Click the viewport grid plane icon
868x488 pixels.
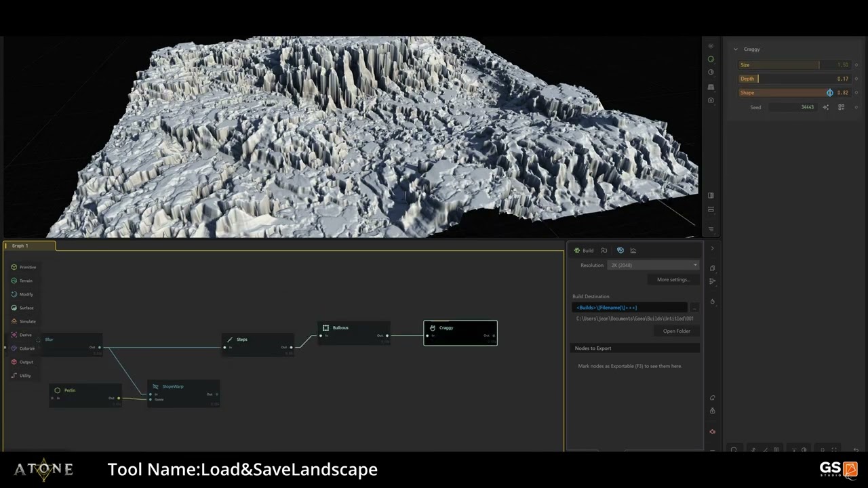(x=711, y=87)
